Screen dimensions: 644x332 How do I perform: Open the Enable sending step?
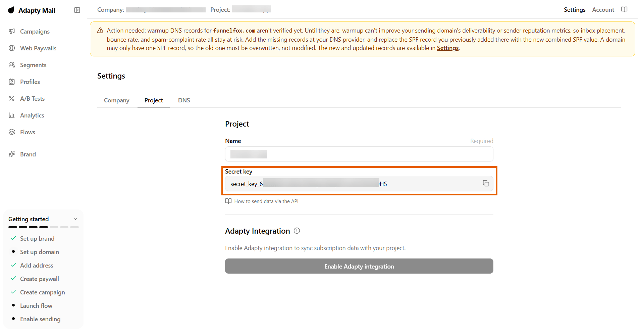pos(40,319)
